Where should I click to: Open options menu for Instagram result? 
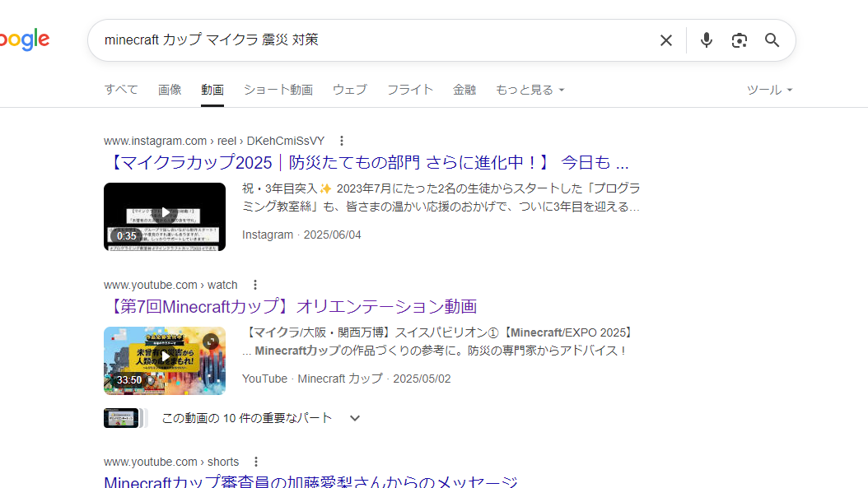click(343, 141)
